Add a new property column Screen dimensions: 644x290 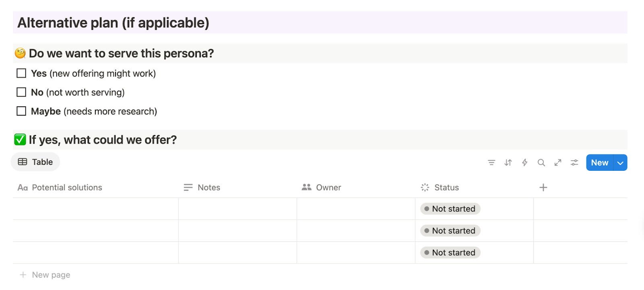click(543, 187)
